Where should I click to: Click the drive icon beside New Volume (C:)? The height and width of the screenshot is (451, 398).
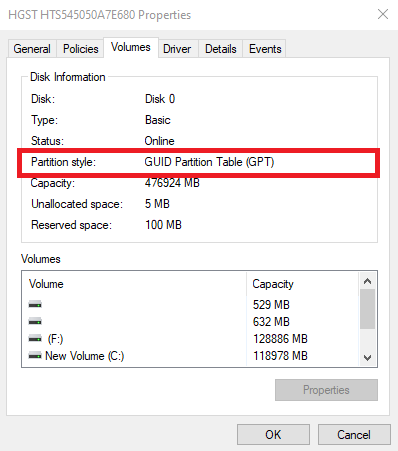click(x=35, y=356)
